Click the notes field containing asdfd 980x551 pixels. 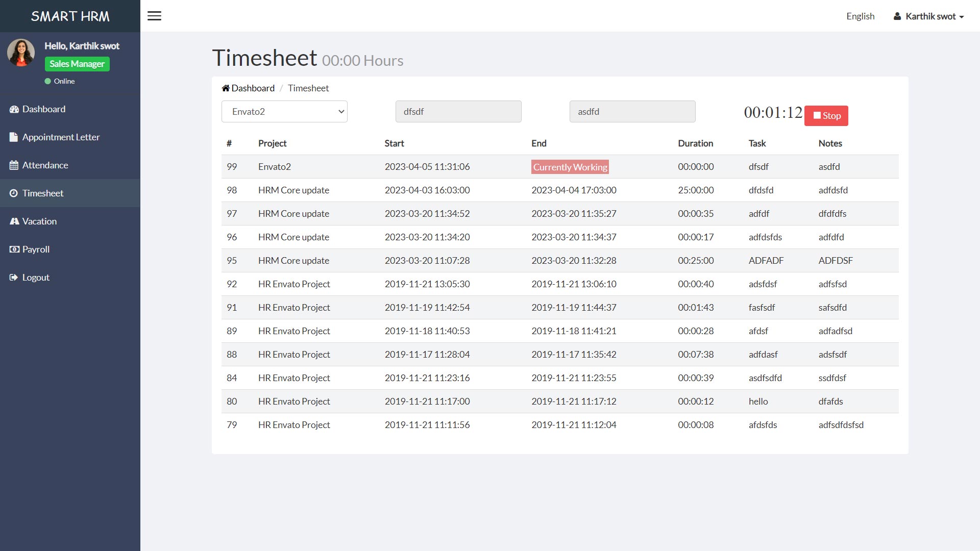pyautogui.click(x=632, y=112)
